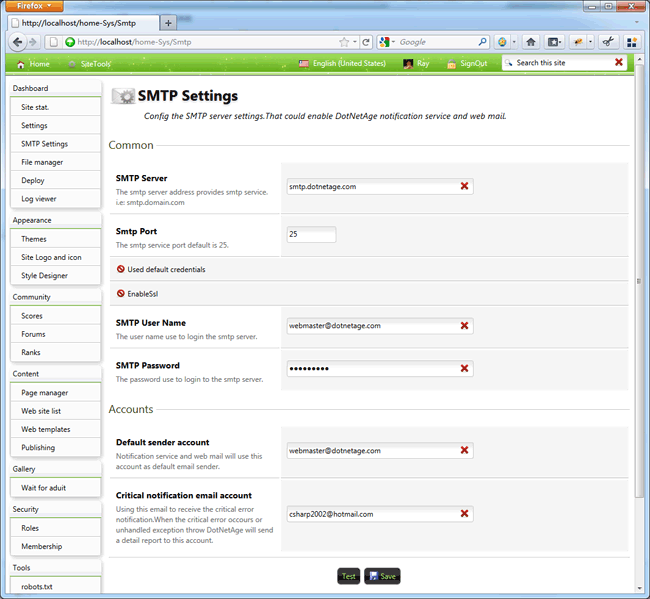This screenshot has width=650, height=599.
Task: Open the Firefox menu dropdown
Action: [34, 6]
